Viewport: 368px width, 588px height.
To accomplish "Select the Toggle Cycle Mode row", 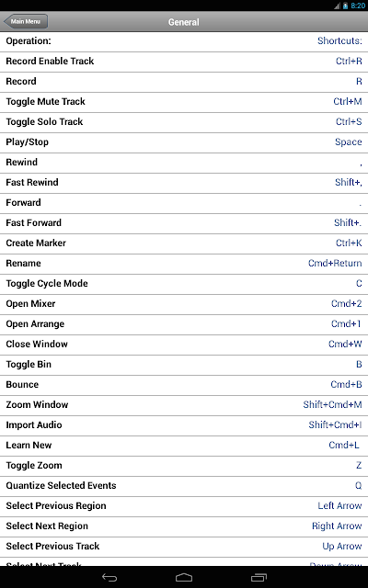I will [184, 285].
